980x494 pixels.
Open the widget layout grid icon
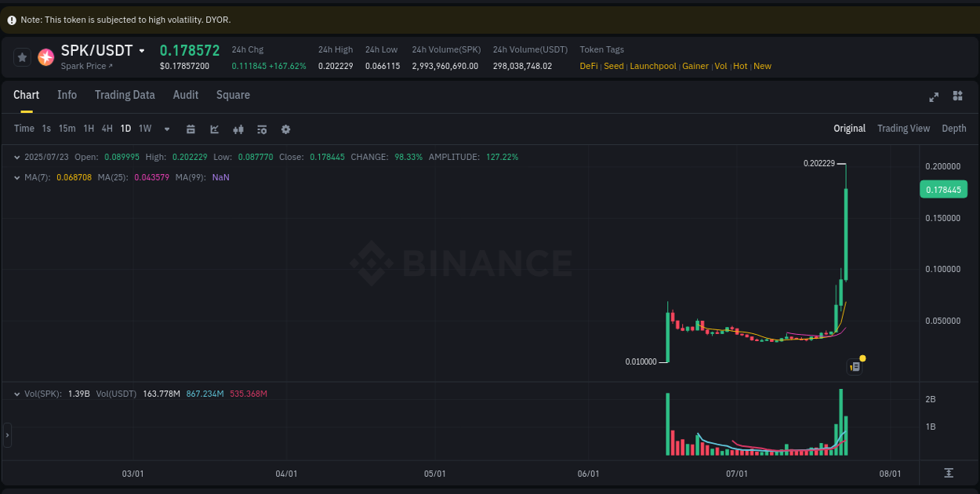[x=957, y=96]
